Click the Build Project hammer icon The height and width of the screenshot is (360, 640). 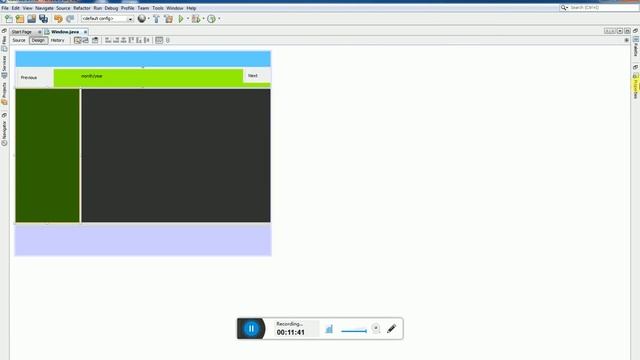156,19
